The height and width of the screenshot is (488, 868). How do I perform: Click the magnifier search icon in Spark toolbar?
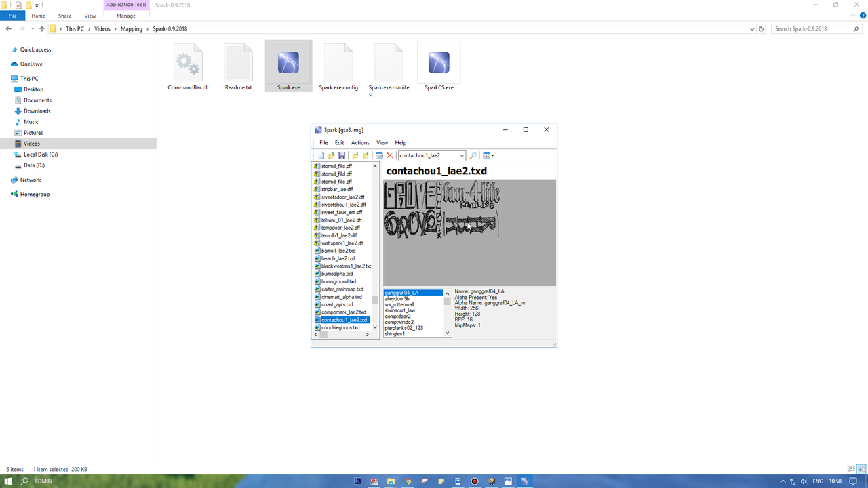tap(473, 155)
